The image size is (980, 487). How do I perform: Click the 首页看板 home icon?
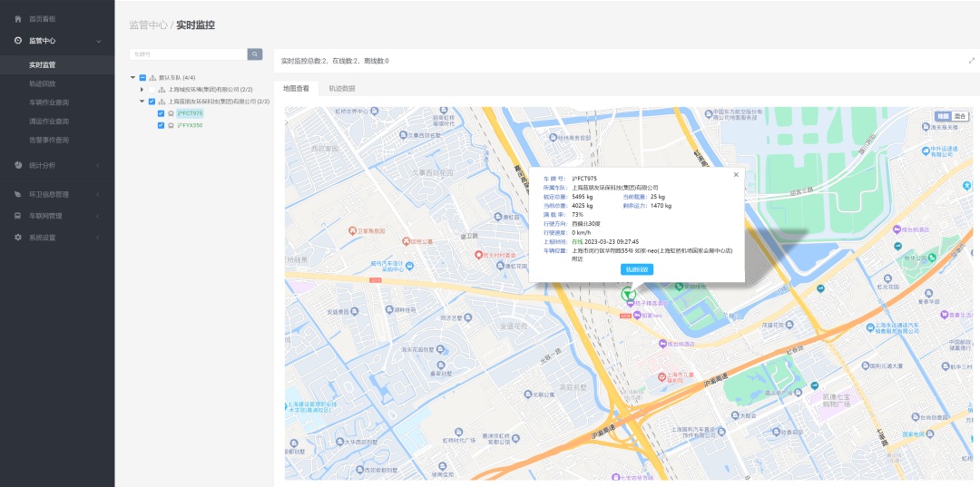[x=19, y=18]
